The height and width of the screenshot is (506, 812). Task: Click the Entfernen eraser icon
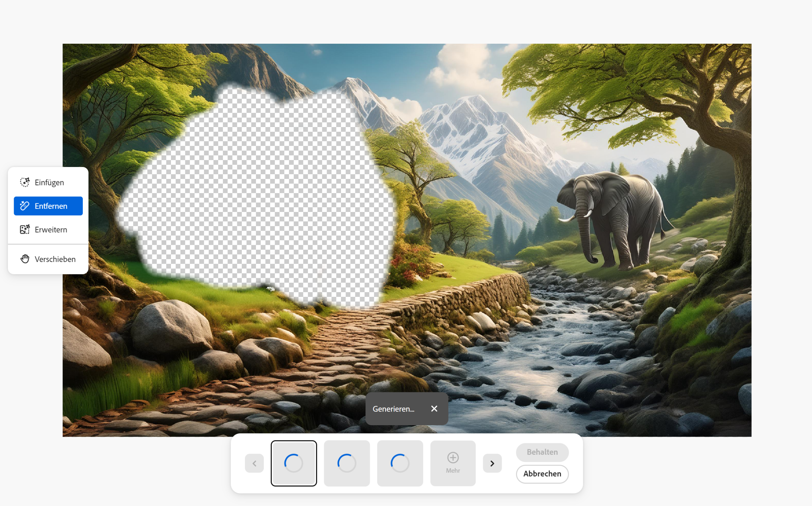pos(24,206)
